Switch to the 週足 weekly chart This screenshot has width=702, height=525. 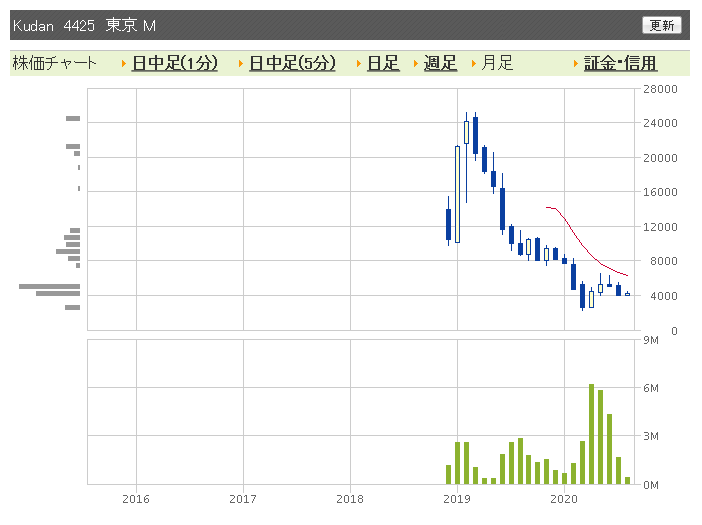[x=440, y=63]
